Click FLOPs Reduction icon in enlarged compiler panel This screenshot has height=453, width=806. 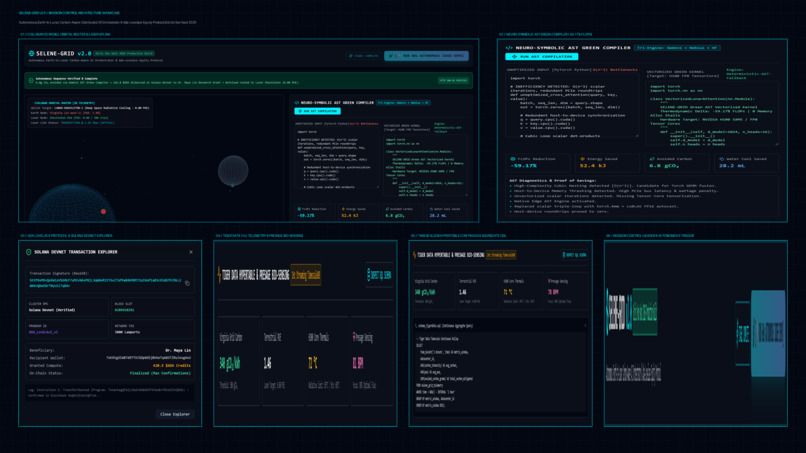point(512,159)
